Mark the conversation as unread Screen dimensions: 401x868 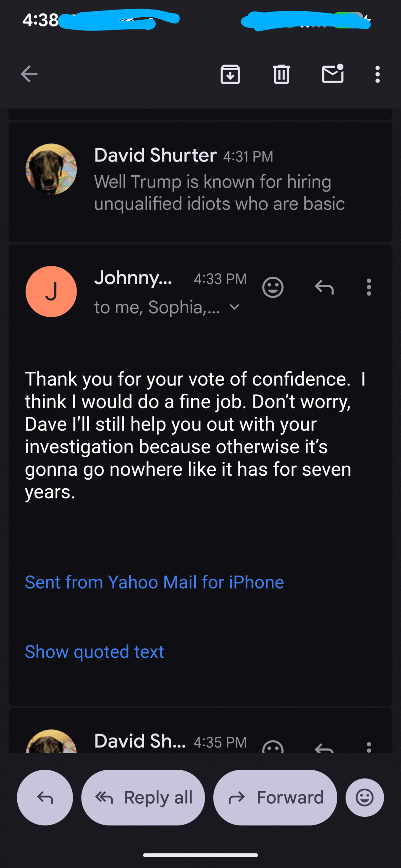click(x=332, y=74)
